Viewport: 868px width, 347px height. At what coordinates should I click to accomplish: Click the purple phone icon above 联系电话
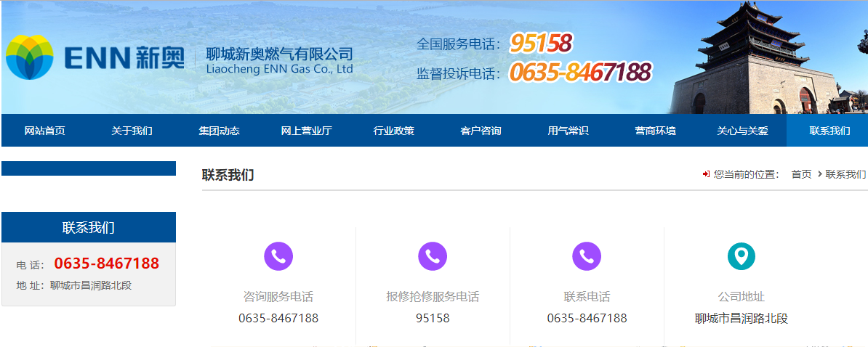pos(587,256)
